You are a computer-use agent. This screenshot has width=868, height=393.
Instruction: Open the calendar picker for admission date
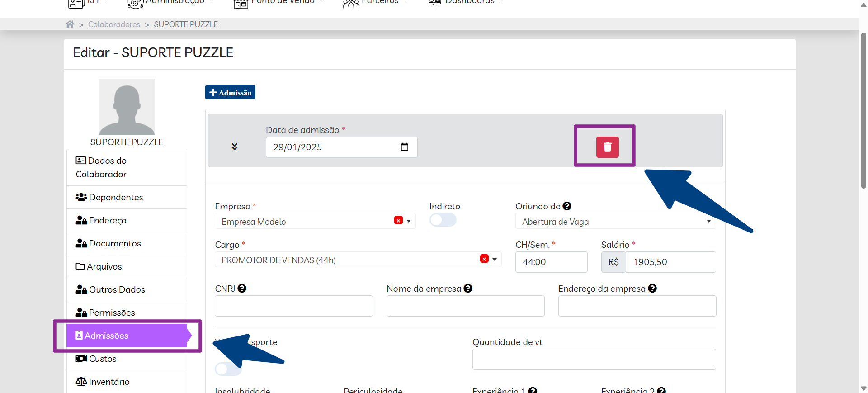404,147
